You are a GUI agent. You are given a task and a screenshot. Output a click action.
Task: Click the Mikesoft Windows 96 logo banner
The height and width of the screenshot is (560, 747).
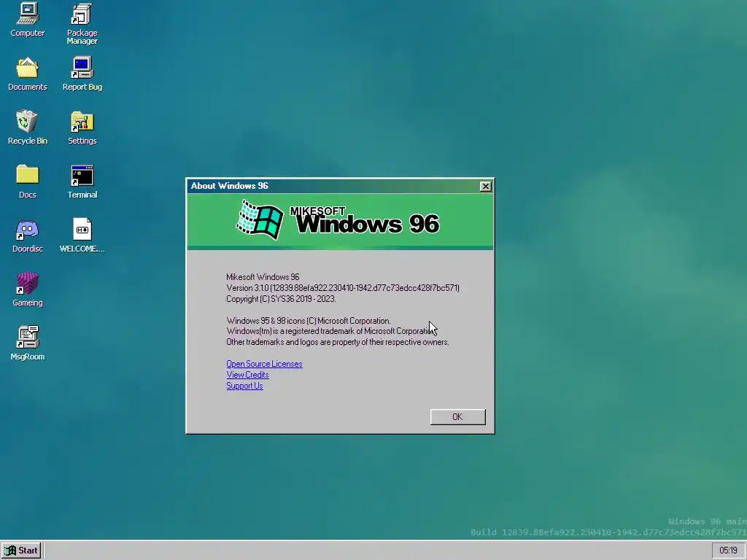[340, 221]
